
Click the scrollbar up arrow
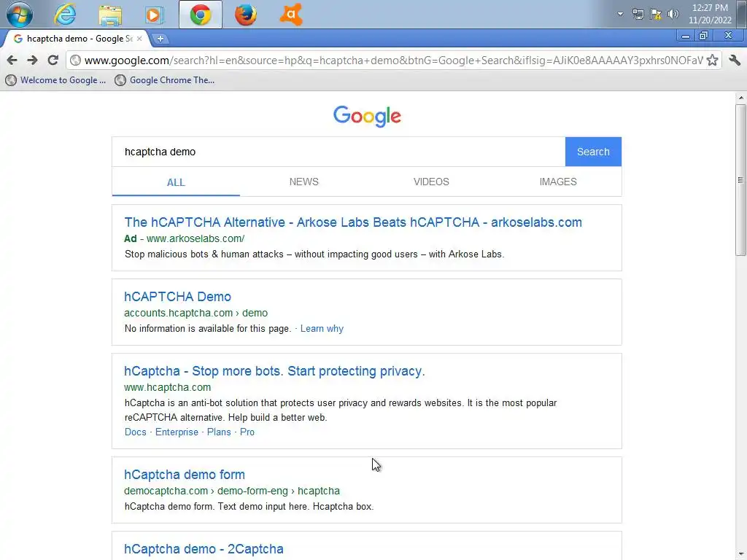coord(740,97)
